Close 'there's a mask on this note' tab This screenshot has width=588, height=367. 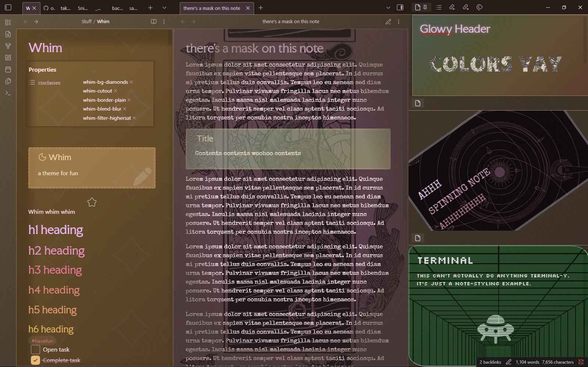click(x=248, y=8)
